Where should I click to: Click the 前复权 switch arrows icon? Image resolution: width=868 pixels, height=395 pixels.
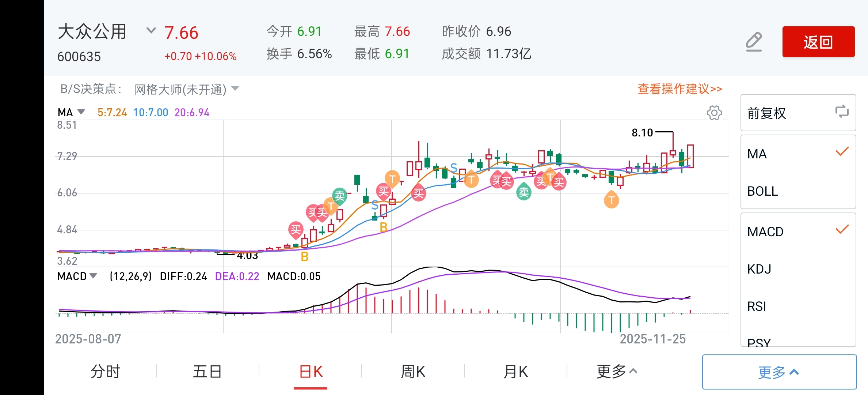point(842,112)
